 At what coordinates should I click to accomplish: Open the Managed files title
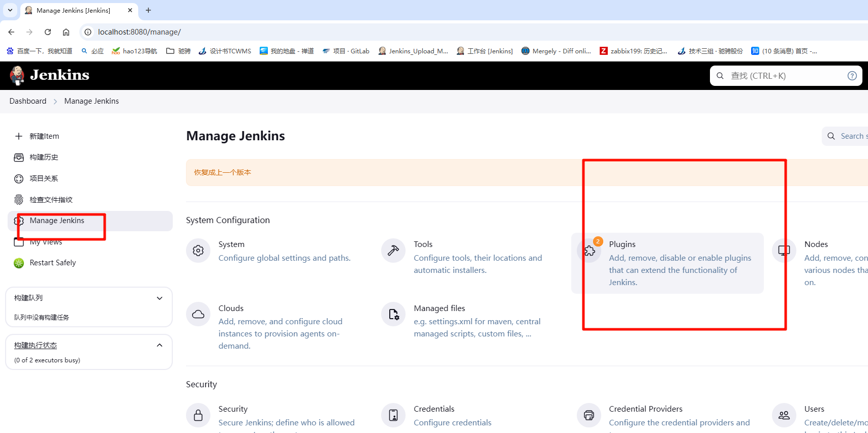[x=439, y=308]
